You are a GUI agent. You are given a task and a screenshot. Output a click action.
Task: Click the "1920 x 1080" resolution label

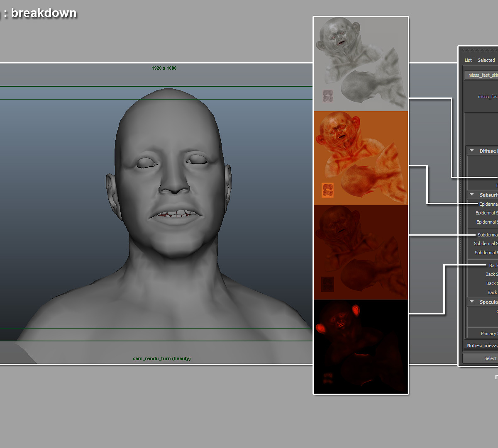pyautogui.click(x=164, y=68)
